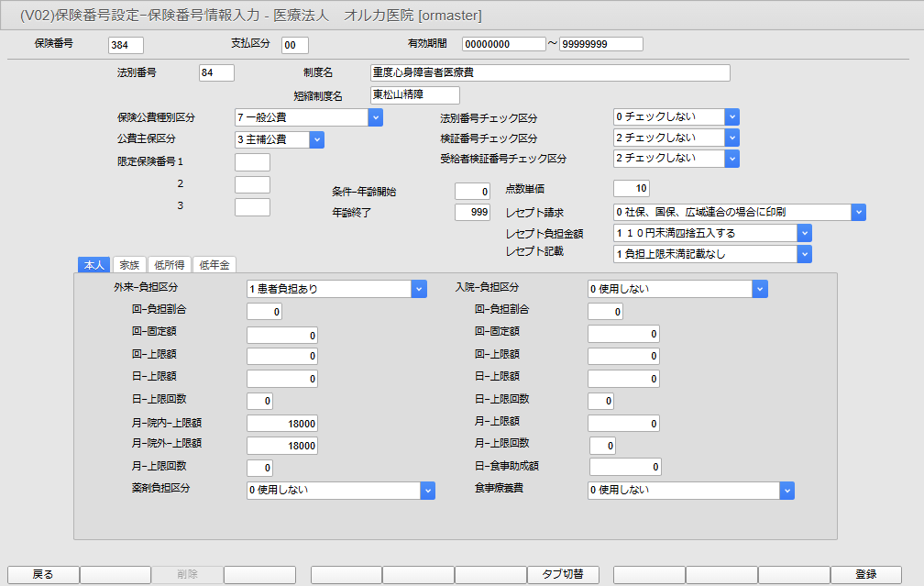This screenshot has width=924, height=586.
Task: Select the 低所得 tab
Action: click(x=169, y=264)
